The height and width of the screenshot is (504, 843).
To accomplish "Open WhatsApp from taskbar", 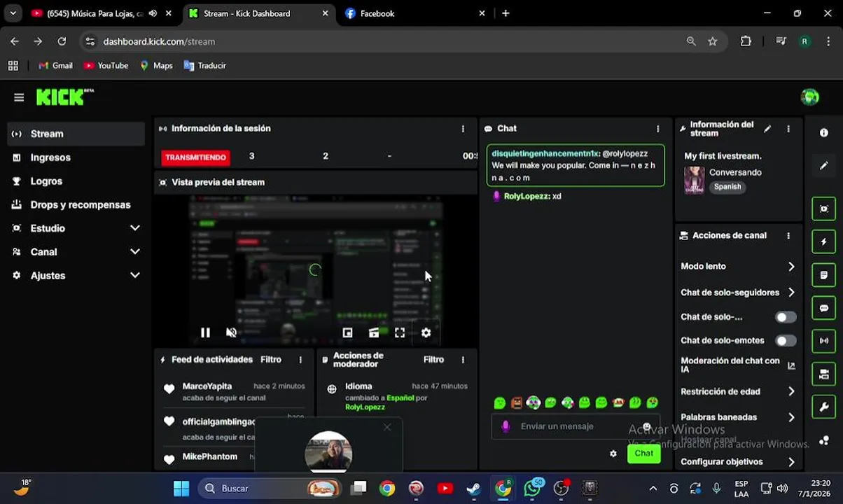I will point(532,488).
